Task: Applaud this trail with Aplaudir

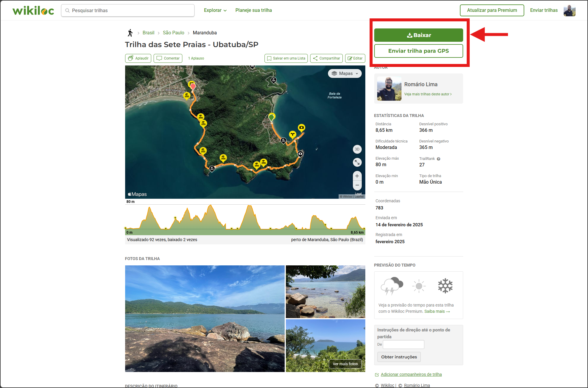Action: tap(138, 58)
